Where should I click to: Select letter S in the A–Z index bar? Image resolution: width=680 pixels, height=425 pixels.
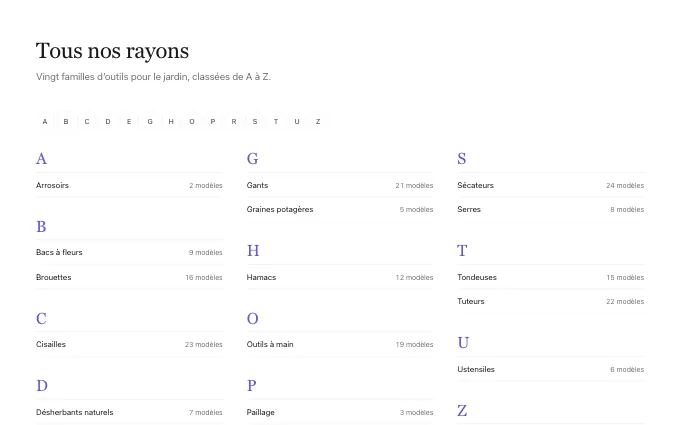255,121
